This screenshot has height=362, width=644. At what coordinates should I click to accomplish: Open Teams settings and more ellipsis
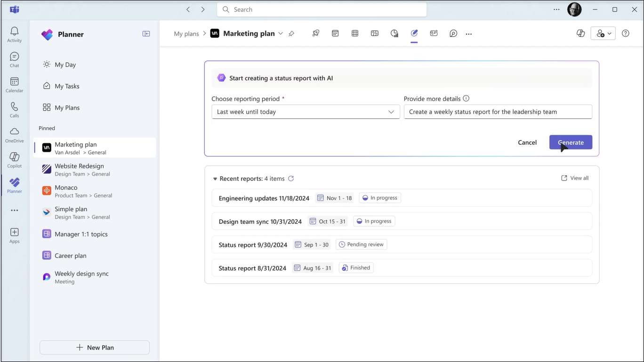coord(556,9)
